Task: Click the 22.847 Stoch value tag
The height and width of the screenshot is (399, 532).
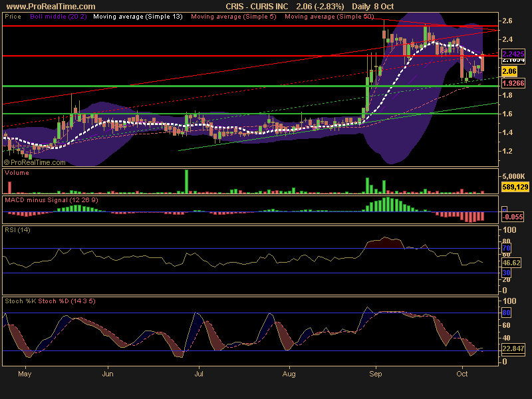Action: pyautogui.click(x=513, y=348)
